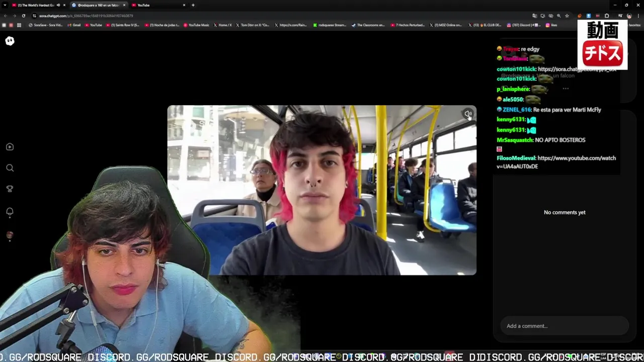
Task: Open the blue download extension icon
Action: point(589,16)
